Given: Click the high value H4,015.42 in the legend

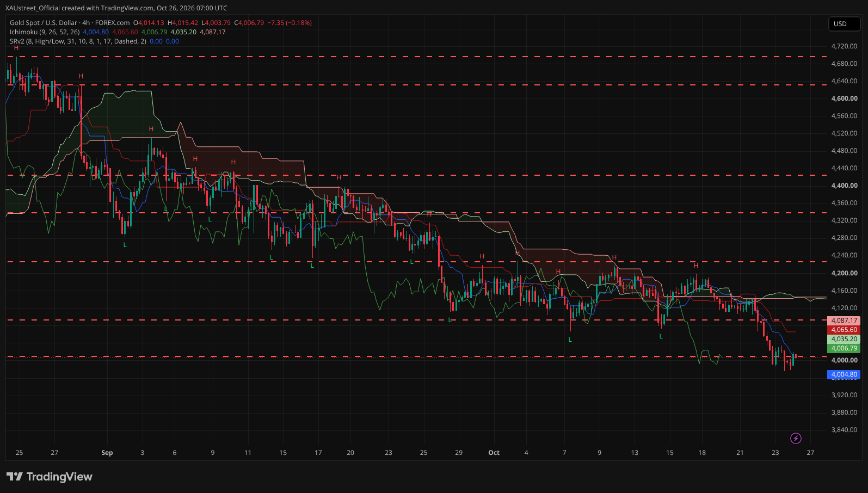Looking at the screenshot, I should pyautogui.click(x=183, y=23).
